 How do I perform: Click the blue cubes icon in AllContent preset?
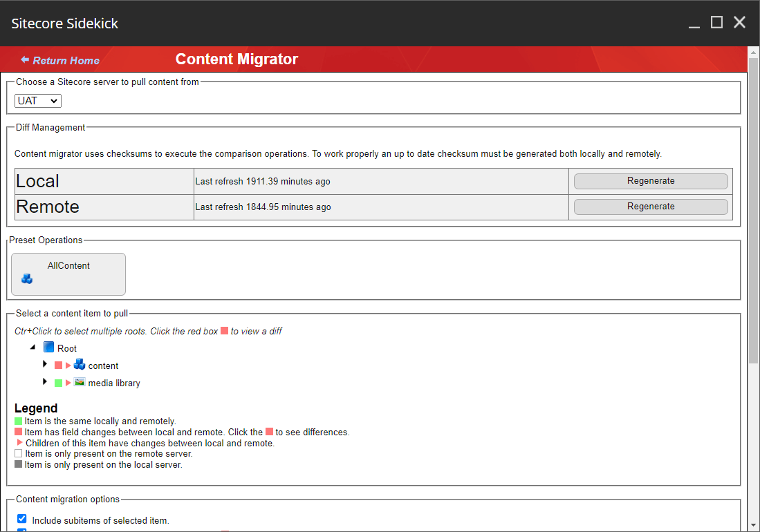point(27,279)
